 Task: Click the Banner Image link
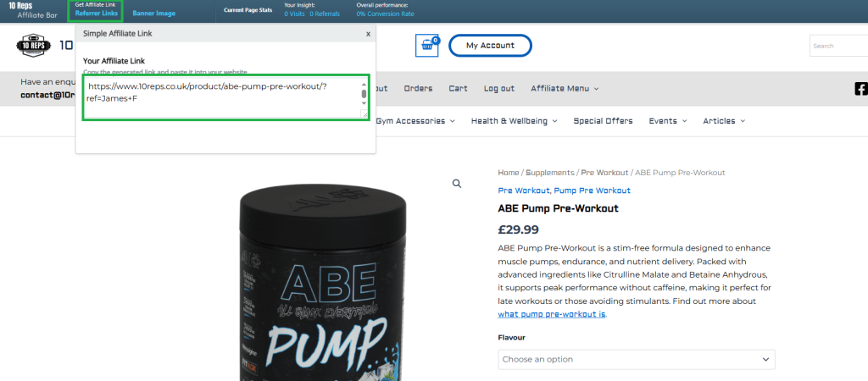154,14
